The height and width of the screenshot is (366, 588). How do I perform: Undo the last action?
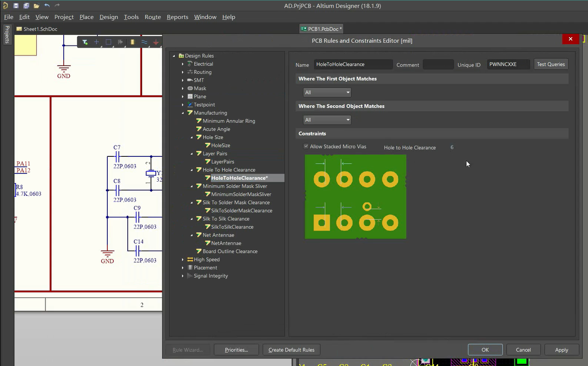47,6
